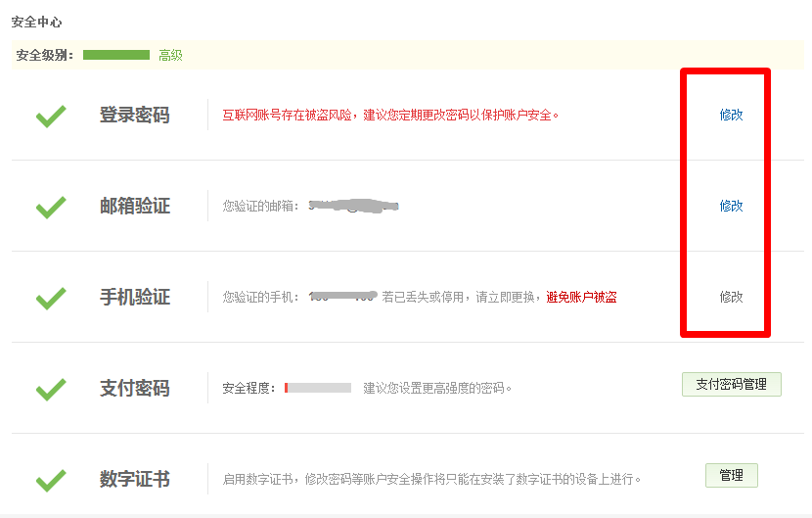Select the 邮箱验证 heading
Image resolution: width=812 pixels, height=518 pixels.
(x=135, y=206)
